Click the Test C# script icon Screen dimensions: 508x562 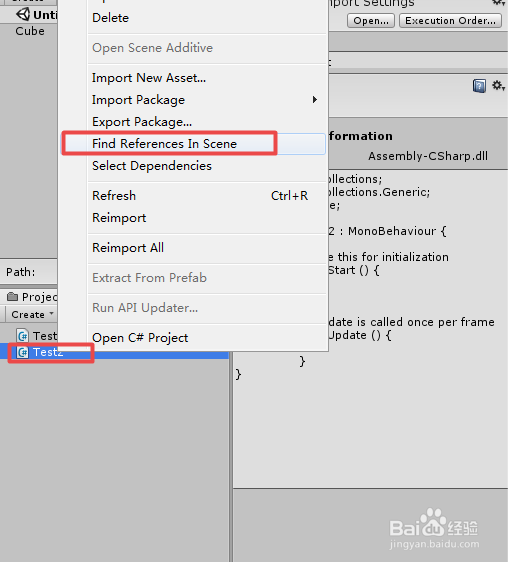[23, 336]
